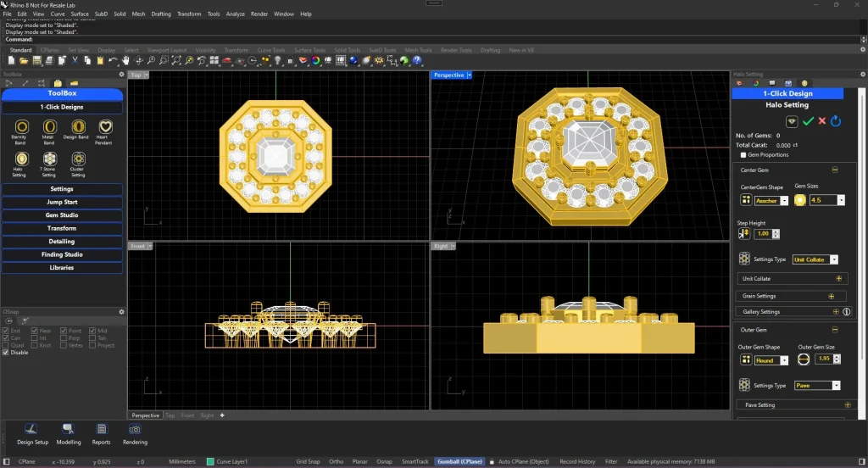Click the gem preview eye icon
The width and height of the screenshot is (868, 468).
pyautogui.click(x=793, y=121)
